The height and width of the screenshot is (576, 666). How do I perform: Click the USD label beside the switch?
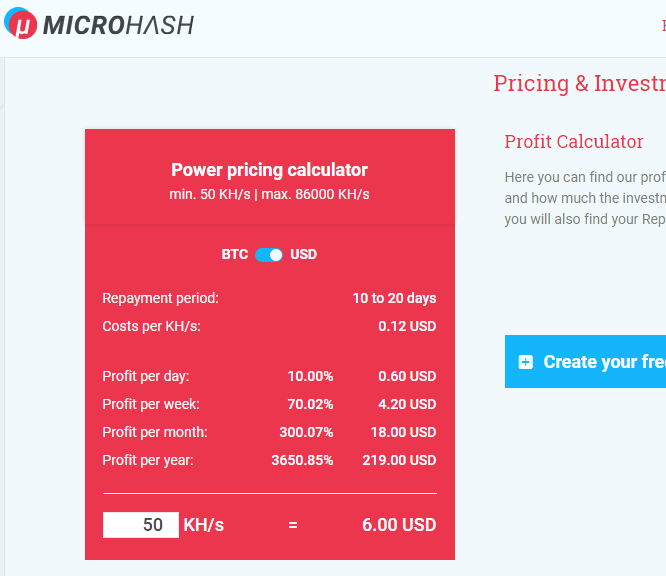pos(303,255)
